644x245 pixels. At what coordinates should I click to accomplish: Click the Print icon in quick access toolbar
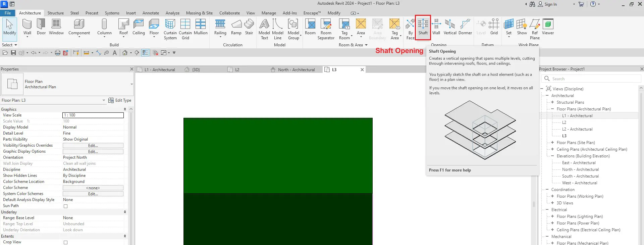pyautogui.click(x=57, y=53)
